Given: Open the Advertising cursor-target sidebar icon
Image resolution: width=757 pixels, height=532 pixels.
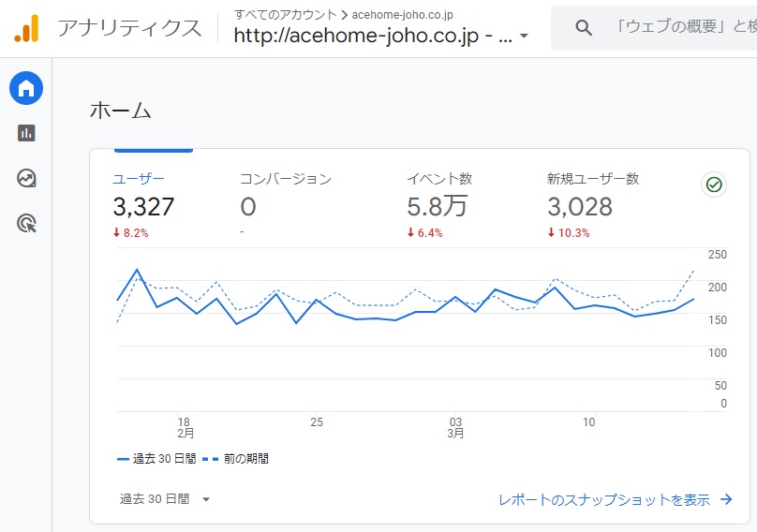Looking at the screenshot, I should (26, 224).
